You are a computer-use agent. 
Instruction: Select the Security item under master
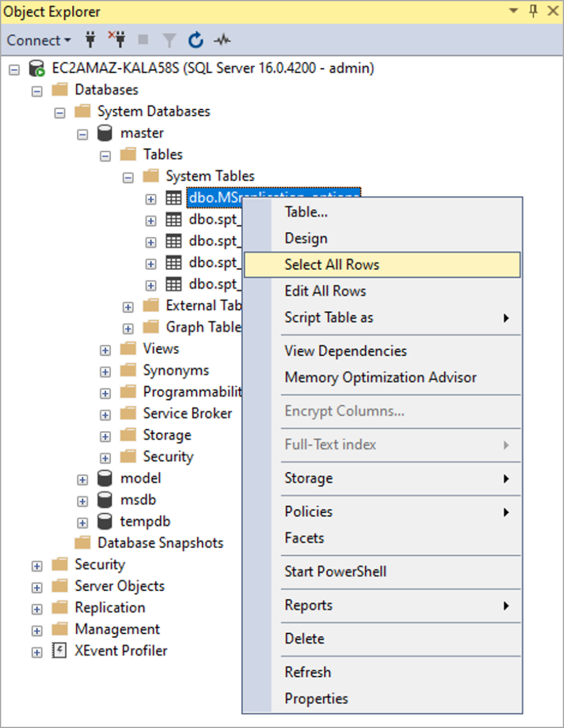click(x=168, y=457)
